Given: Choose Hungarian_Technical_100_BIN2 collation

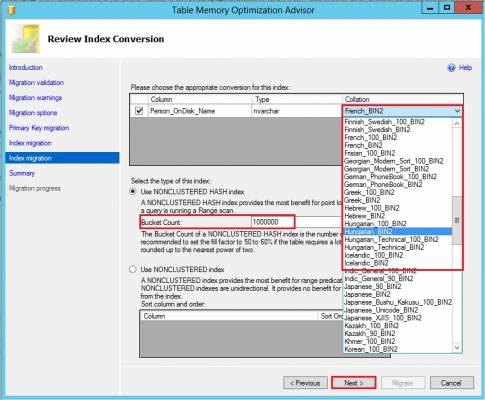Looking at the screenshot, I should 391,239.
